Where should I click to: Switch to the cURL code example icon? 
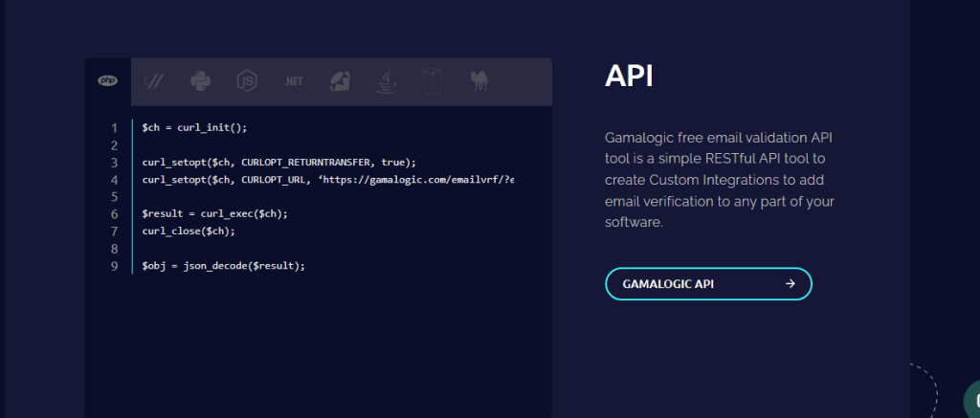point(153,81)
